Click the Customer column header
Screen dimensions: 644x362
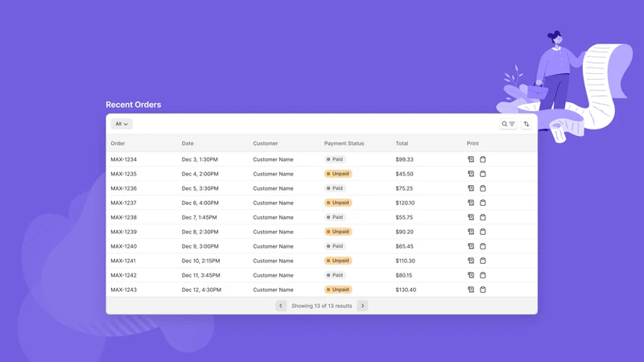[x=266, y=143]
